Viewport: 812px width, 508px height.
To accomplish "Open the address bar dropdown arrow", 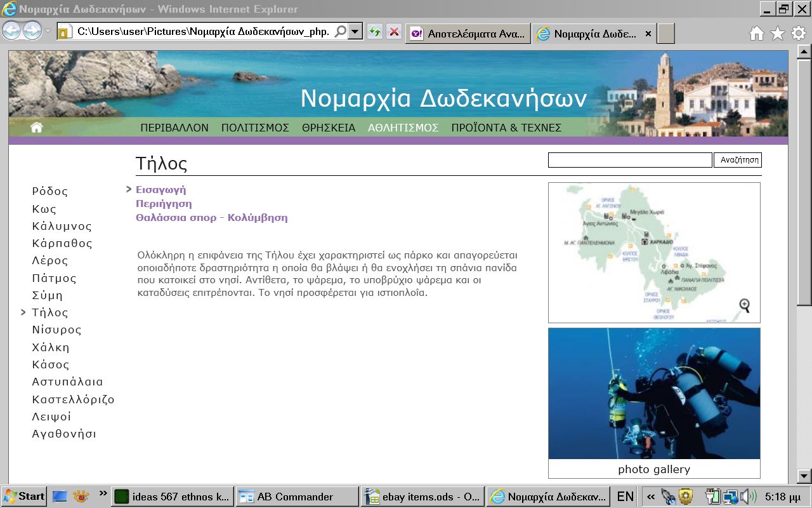I will 355,32.
